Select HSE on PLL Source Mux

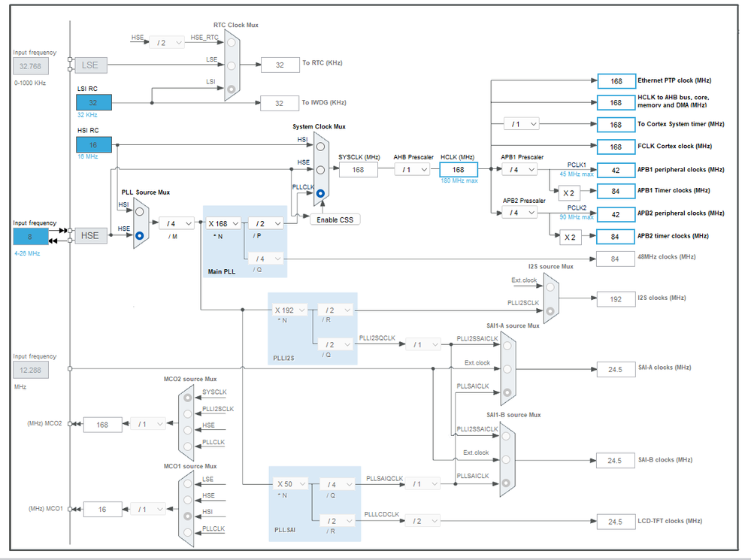139,236
